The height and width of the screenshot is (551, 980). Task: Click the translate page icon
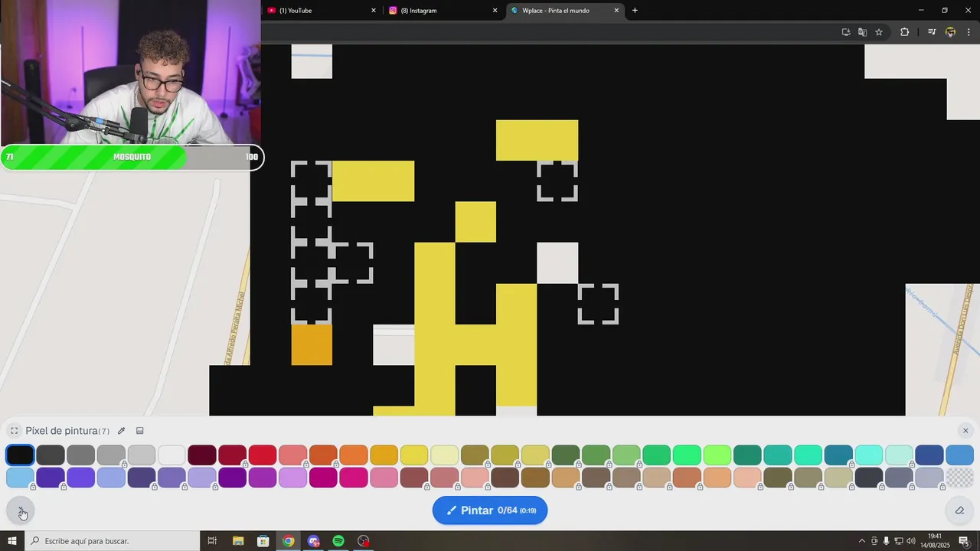pyautogui.click(x=862, y=32)
